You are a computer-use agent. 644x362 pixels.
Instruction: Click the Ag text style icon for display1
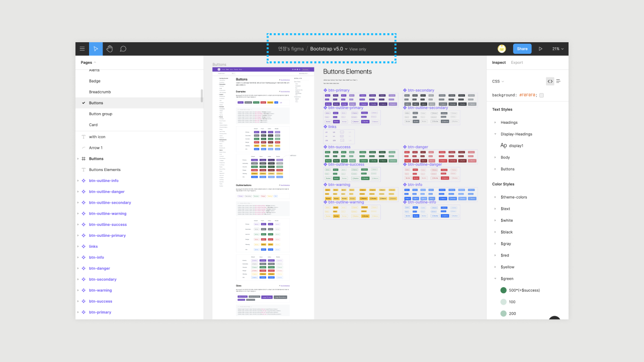click(504, 146)
